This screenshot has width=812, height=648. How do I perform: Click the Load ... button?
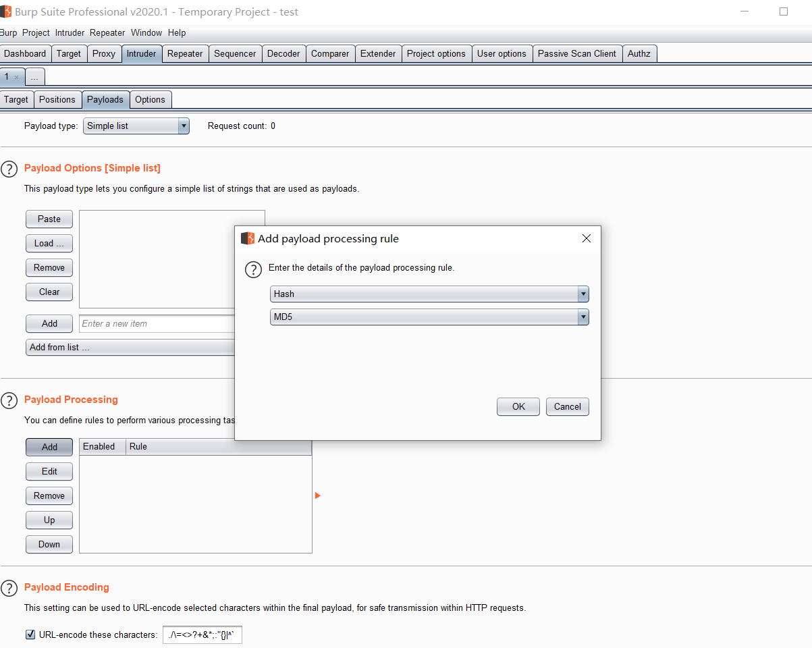tap(49, 244)
